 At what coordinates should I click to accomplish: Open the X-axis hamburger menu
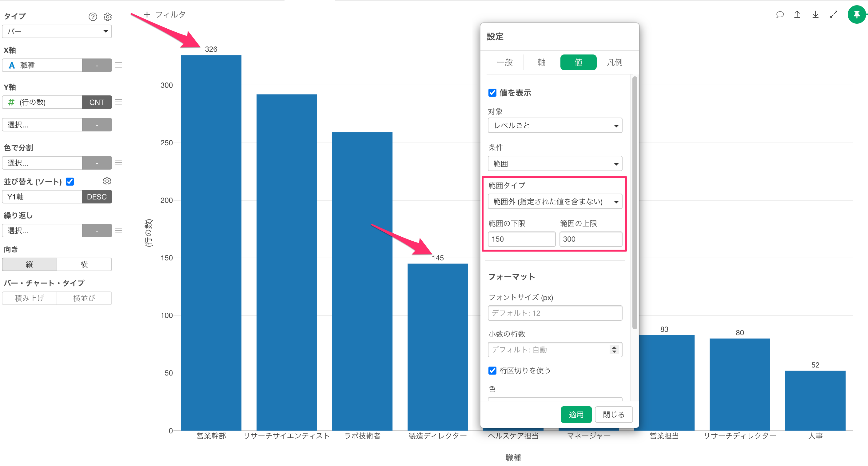coord(119,65)
